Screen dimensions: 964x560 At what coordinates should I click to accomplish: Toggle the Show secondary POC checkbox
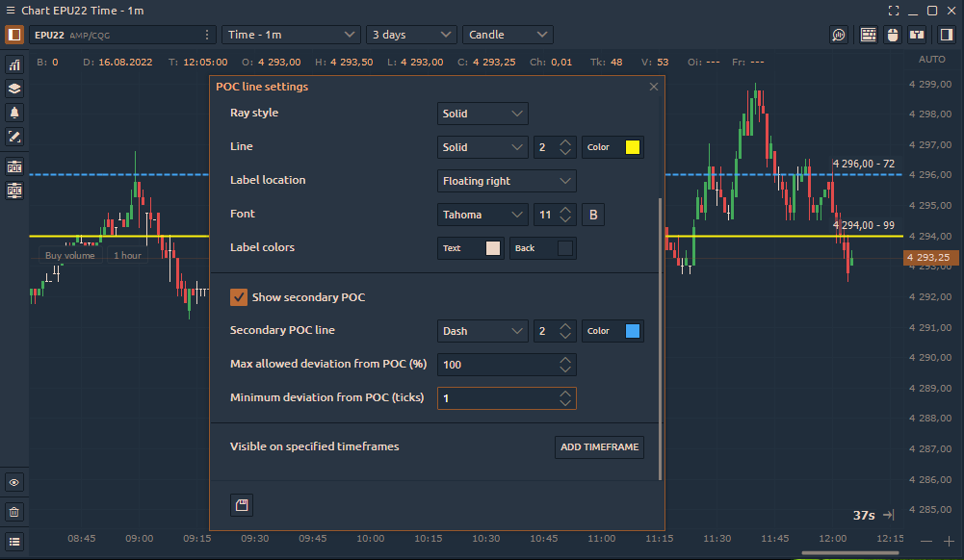[x=239, y=297]
